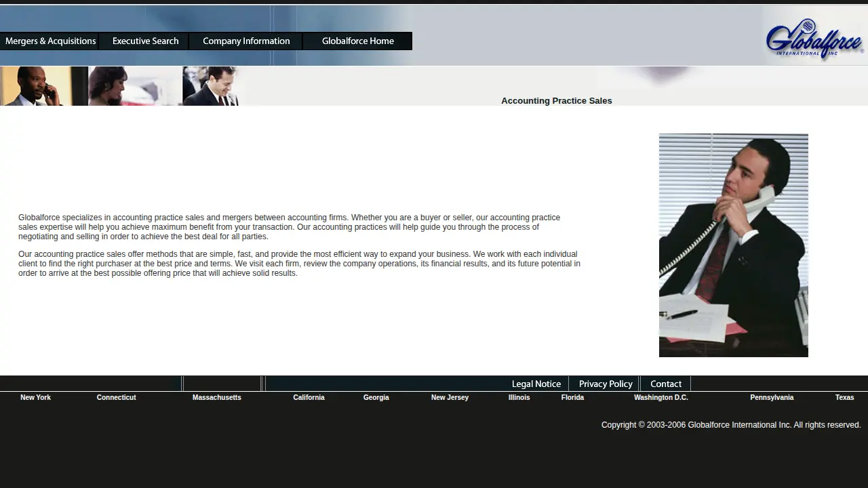The height and width of the screenshot is (488, 868).
Task: Select the New Jersey office link
Action: [x=450, y=397]
